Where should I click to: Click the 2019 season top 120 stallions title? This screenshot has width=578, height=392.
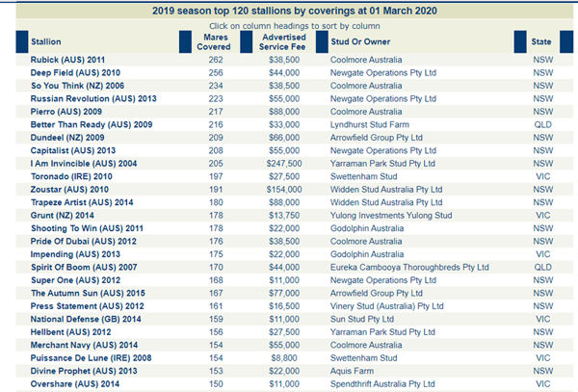point(288,11)
